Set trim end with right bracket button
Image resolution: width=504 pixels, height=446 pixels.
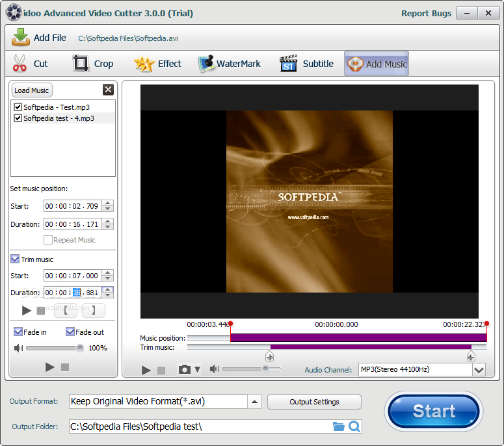[x=93, y=310]
